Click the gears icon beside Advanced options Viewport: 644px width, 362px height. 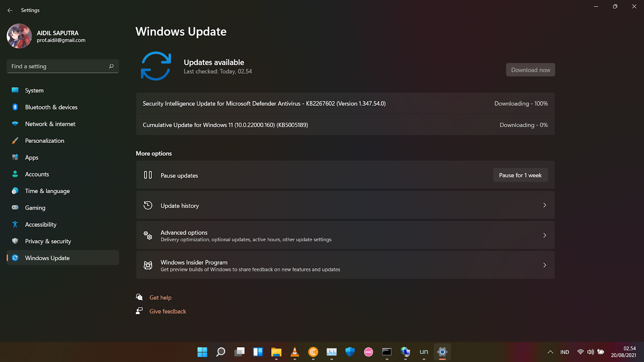tap(148, 235)
